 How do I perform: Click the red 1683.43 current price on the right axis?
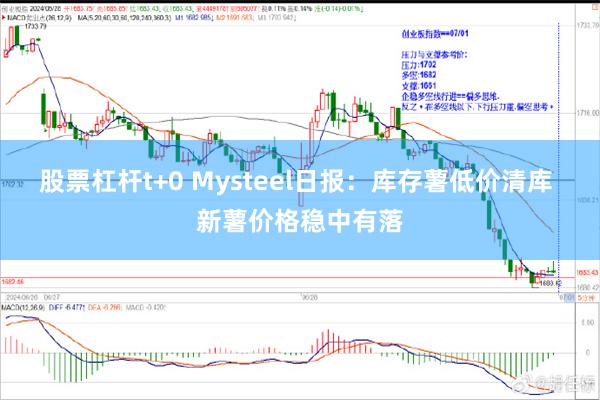tap(587, 273)
